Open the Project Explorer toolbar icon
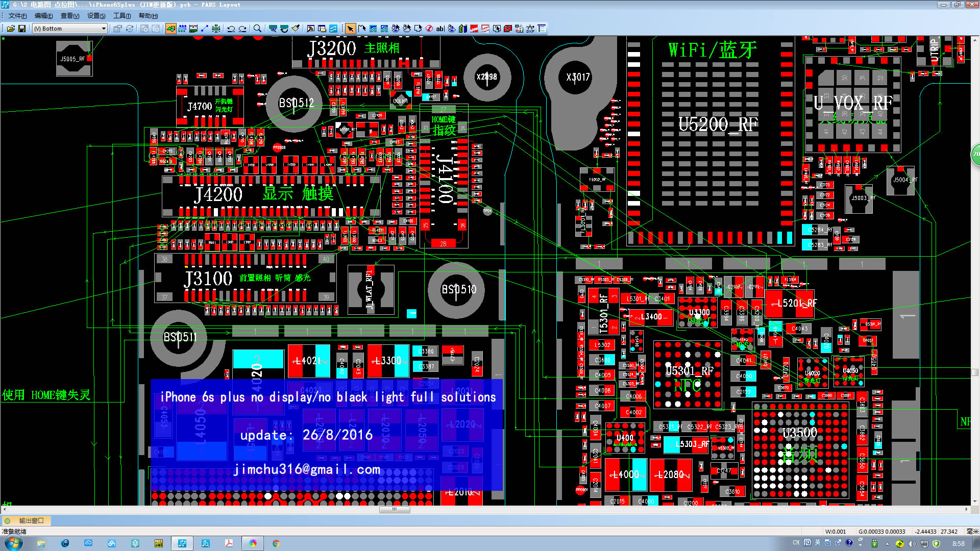 [x=322, y=29]
